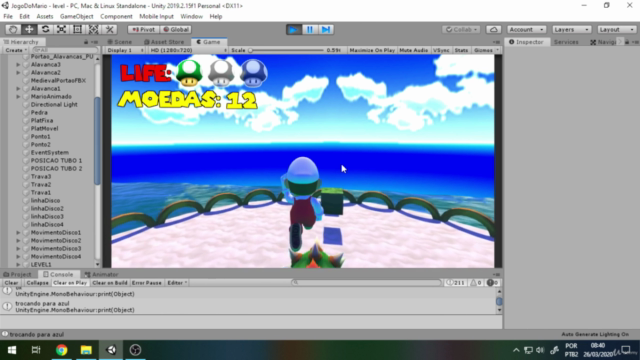The height and width of the screenshot is (360, 640).
Task: Expand the Alavanca2 object
Action: click(x=18, y=73)
